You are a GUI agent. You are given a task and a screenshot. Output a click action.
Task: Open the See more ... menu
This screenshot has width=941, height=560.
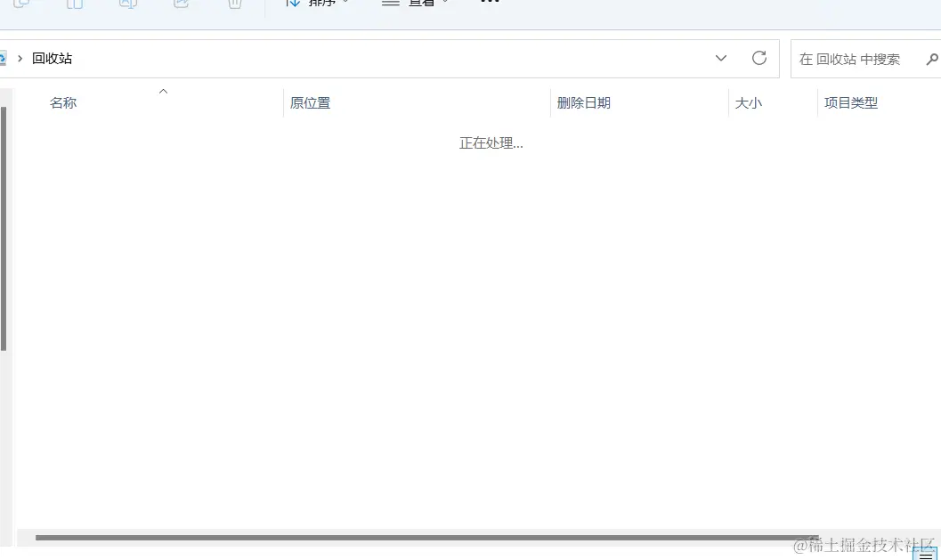coord(489,3)
